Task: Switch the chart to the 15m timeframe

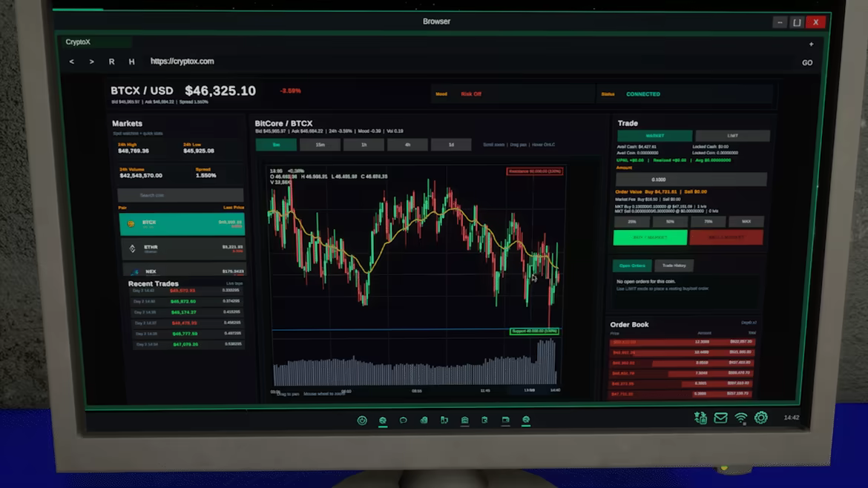Action: point(320,145)
